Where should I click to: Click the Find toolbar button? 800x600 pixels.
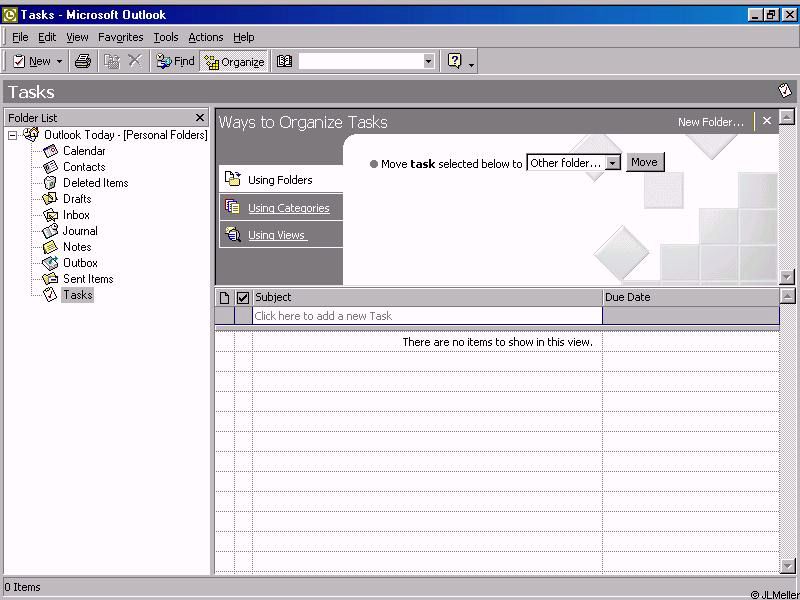pyautogui.click(x=176, y=61)
